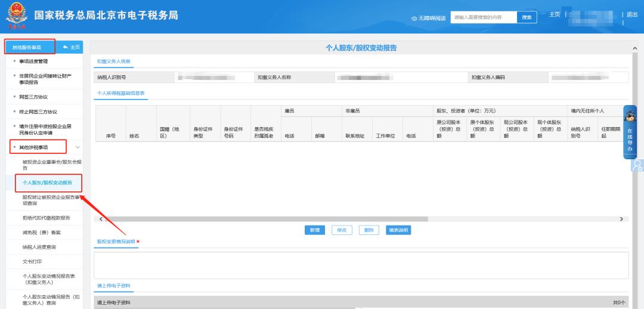Click the 删除 button
This screenshot has width=644, height=309.
369,230
